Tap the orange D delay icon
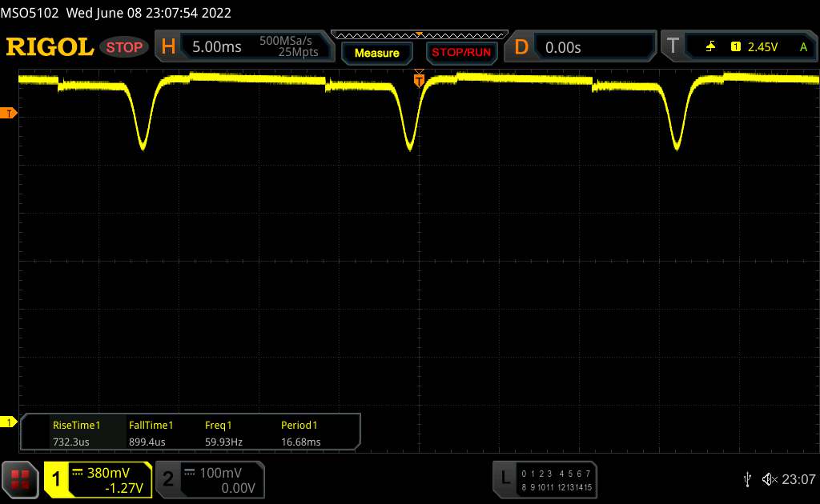Viewport: 820px width, 504px height. tap(521, 47)
